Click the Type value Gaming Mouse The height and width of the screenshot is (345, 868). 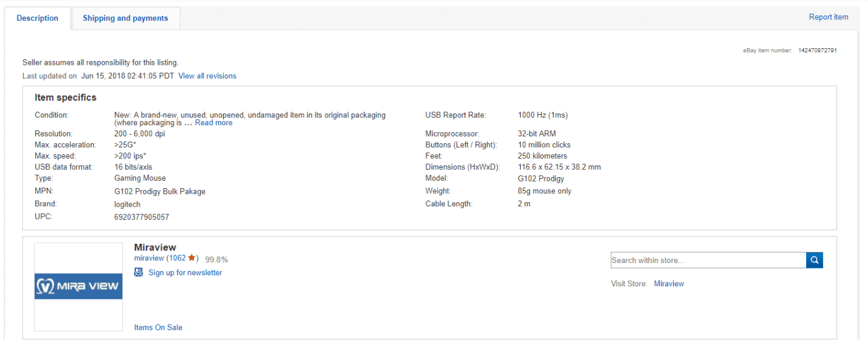pos(140,178)
